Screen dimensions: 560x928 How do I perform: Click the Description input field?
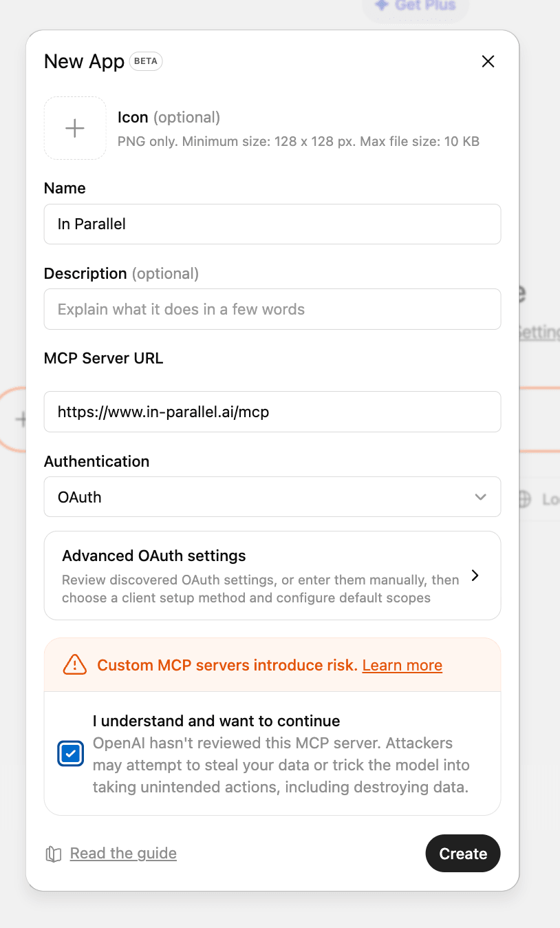(272, 309)
